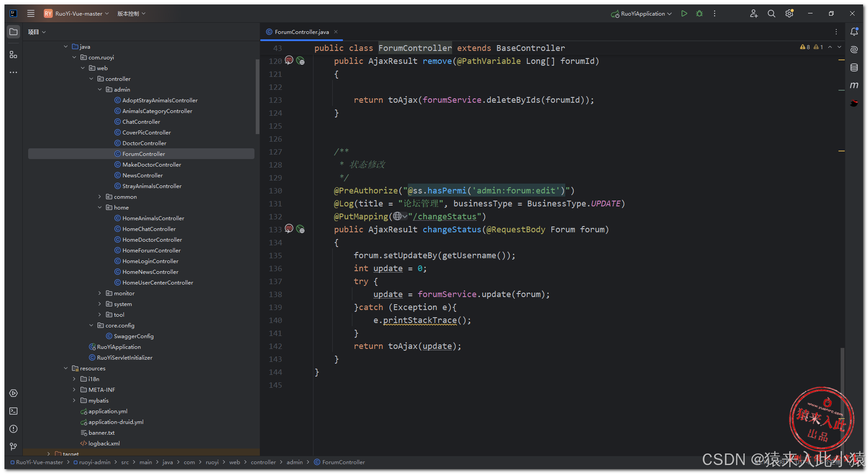Close the ForumController.java tab
The image size is (868, 474).
coord(336,32)
